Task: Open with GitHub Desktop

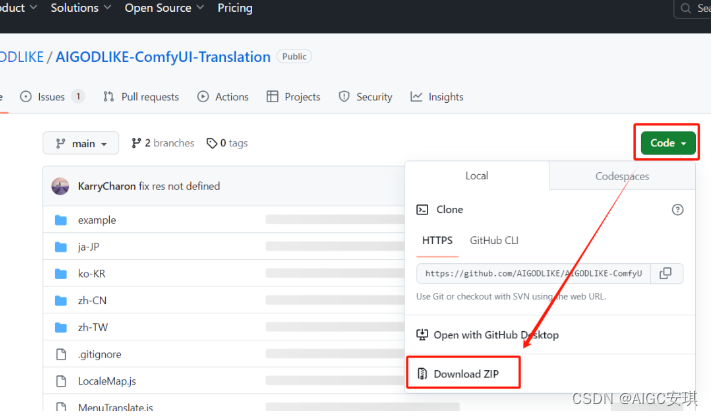Action: point(496,335)
